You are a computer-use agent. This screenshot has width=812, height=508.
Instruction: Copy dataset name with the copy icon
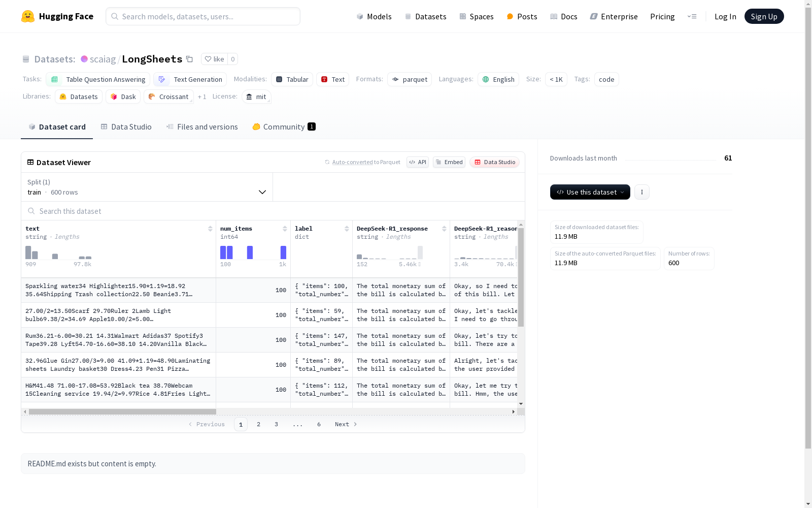[189, 59]
